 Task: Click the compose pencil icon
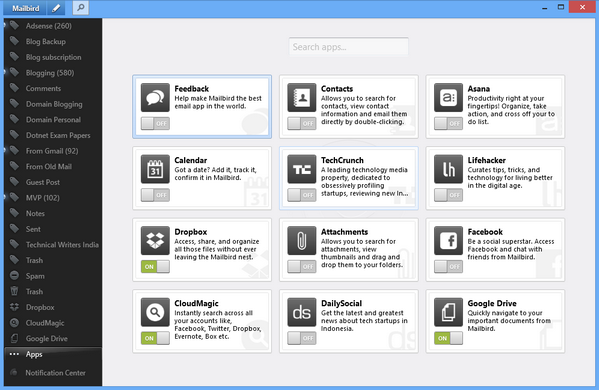56,8
